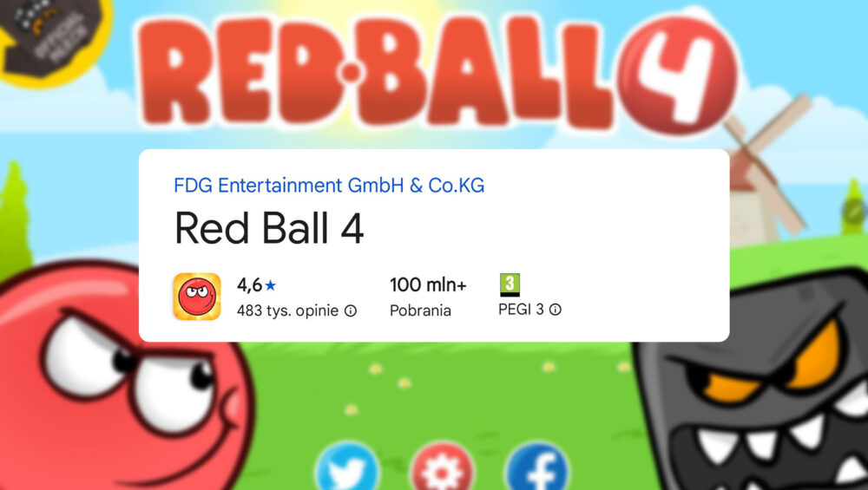Click the Red Ball 4 app icon
The width and height of the screenshot is (868, 490).
(x=197, y=297)
